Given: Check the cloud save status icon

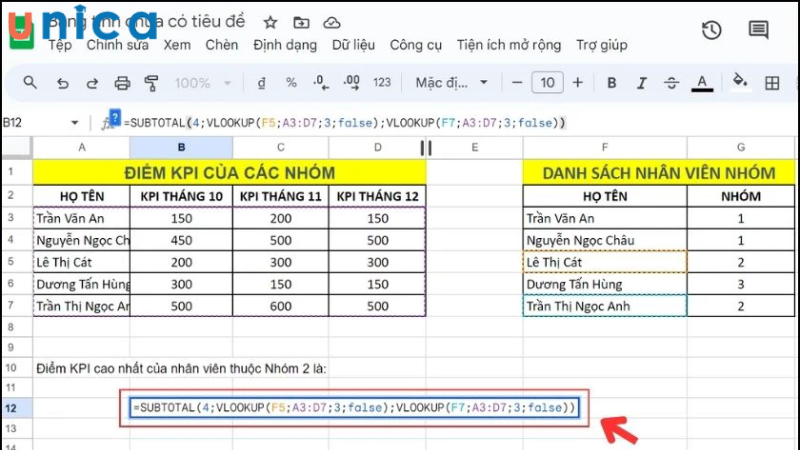Looking at the screenshot, I should click(x=332, y=22).
